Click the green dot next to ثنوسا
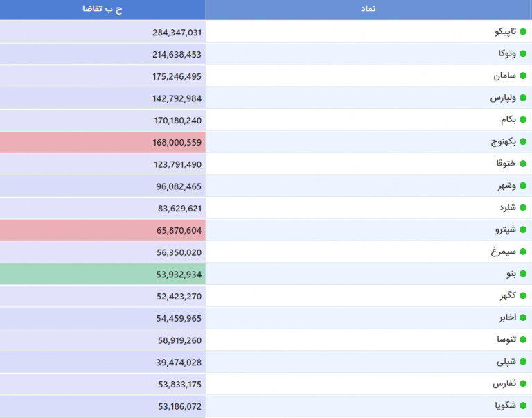The width and height of the screenshot is (532, 418). point(523,340)
